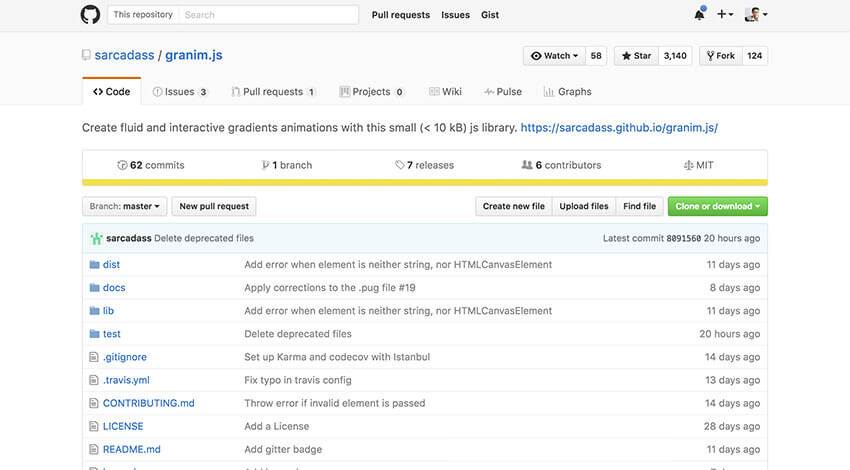Focus the Search input field

(x=268, y=15)
